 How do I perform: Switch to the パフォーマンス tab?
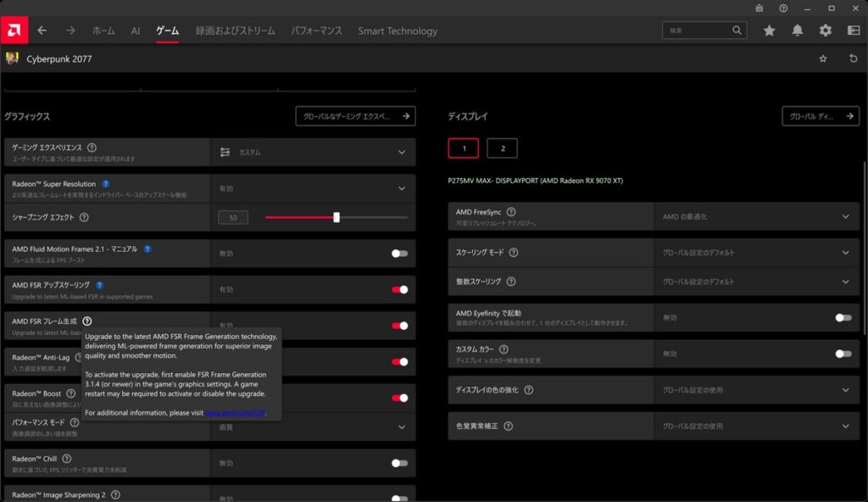(316, 31)
